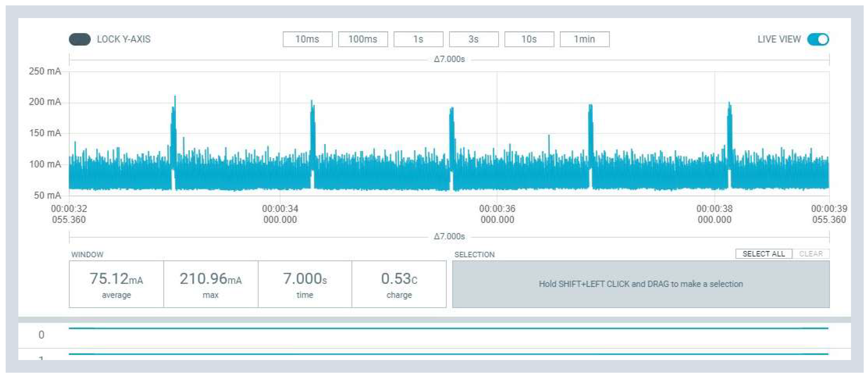
Task: Click the LIVE VIEW label text
Action: click(x=779, y=39)
